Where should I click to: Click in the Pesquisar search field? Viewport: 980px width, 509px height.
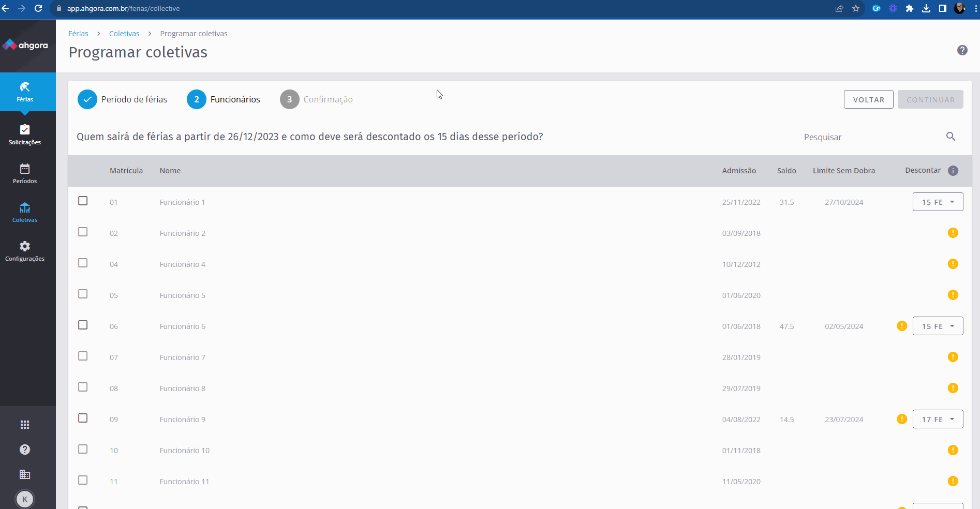pyautogui.click(x=872, y=137)
